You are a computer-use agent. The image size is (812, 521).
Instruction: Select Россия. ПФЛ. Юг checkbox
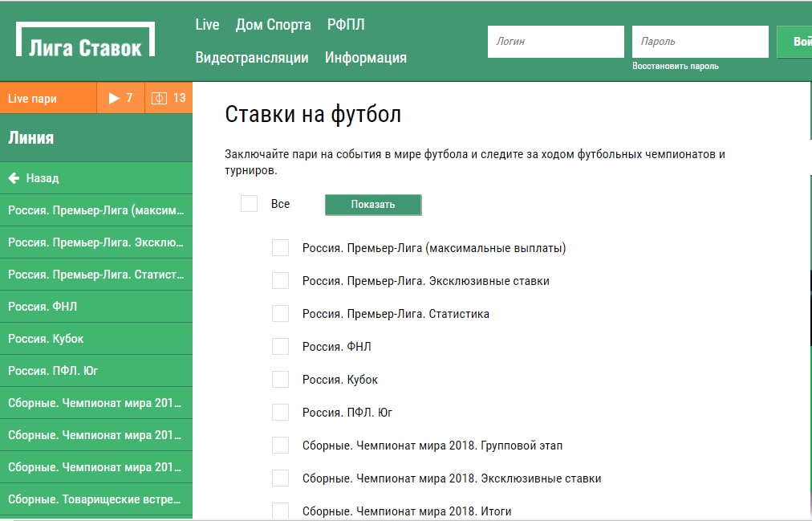click(280, 413)
